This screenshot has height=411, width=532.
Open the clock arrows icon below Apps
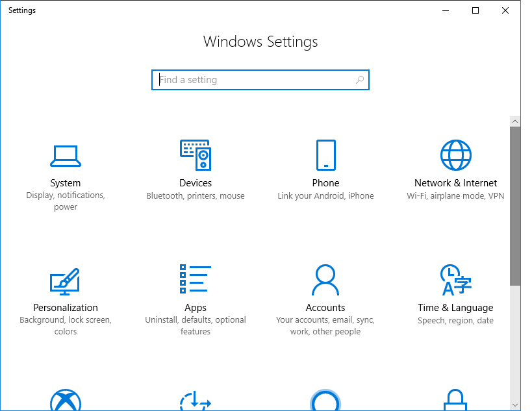pyautogui.click(x=196, y=401)
